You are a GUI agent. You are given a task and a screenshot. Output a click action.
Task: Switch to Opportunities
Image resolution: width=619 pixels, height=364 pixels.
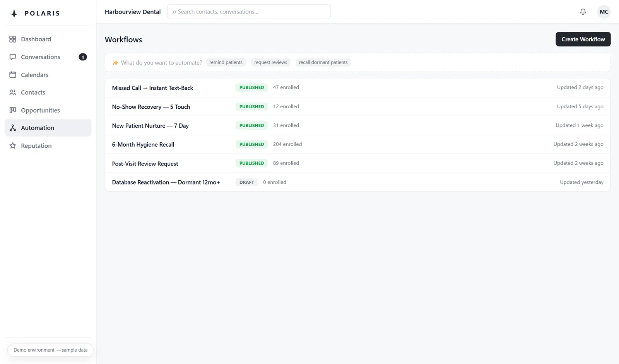coord(48,110)
